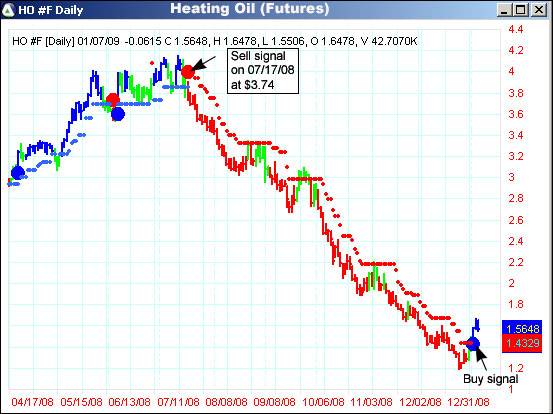Click the 04/17/08 date label

32,402
